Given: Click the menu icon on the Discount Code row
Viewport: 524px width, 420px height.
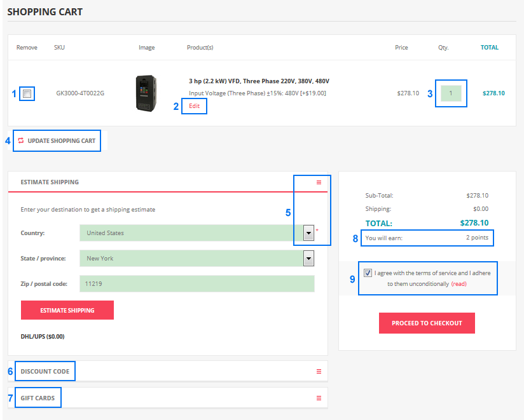Looking at the screenshot, I should pos(319,371).
